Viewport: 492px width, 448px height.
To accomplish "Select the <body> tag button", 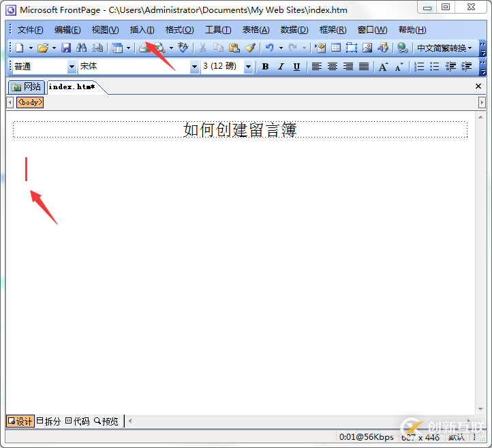I will click(30, 102).
